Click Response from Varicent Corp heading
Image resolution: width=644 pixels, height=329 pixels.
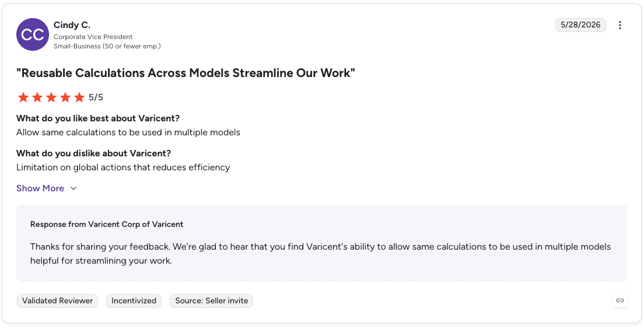point(107,224)
